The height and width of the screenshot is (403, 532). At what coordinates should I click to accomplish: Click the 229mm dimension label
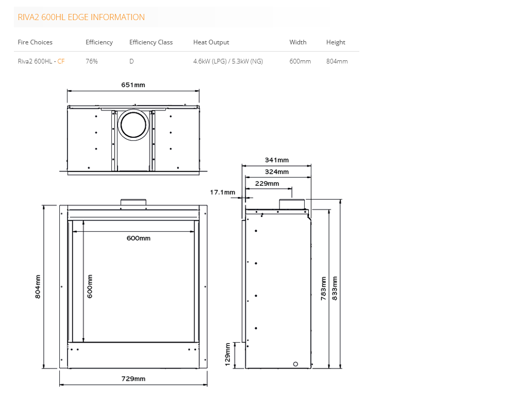coord(267,183)
